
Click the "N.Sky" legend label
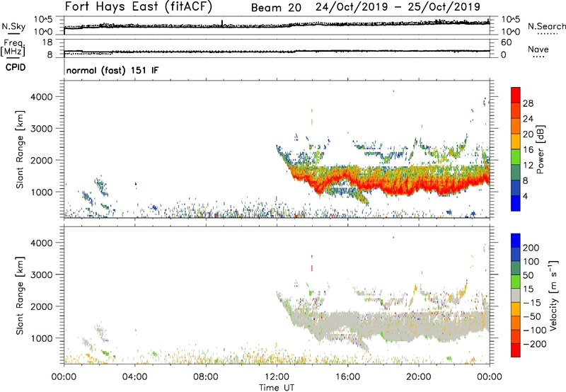[x=13, y=26]
